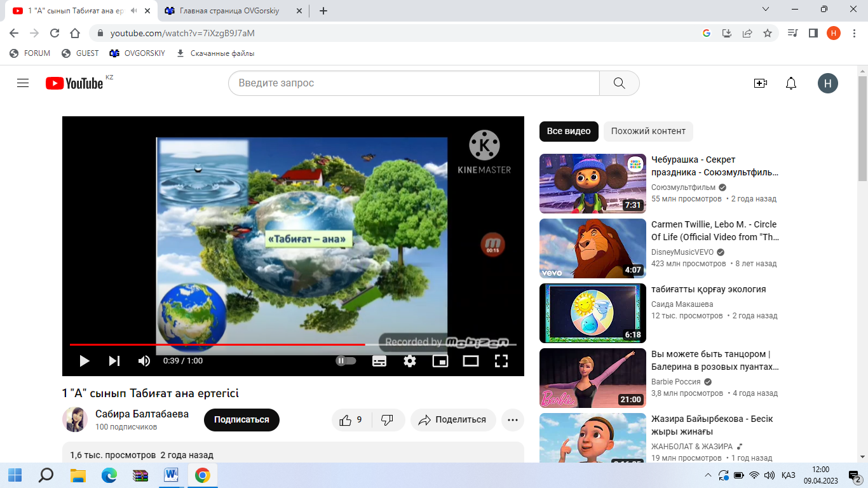Toggle subtitles on the player
Viewport: 868px width, 488px height.
pos(379,361)
